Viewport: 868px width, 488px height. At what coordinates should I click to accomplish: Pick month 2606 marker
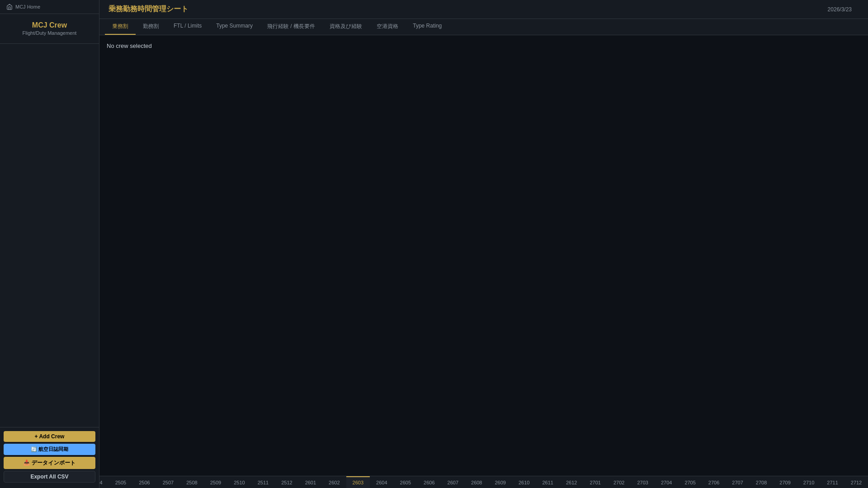click(x=429, y=483)
